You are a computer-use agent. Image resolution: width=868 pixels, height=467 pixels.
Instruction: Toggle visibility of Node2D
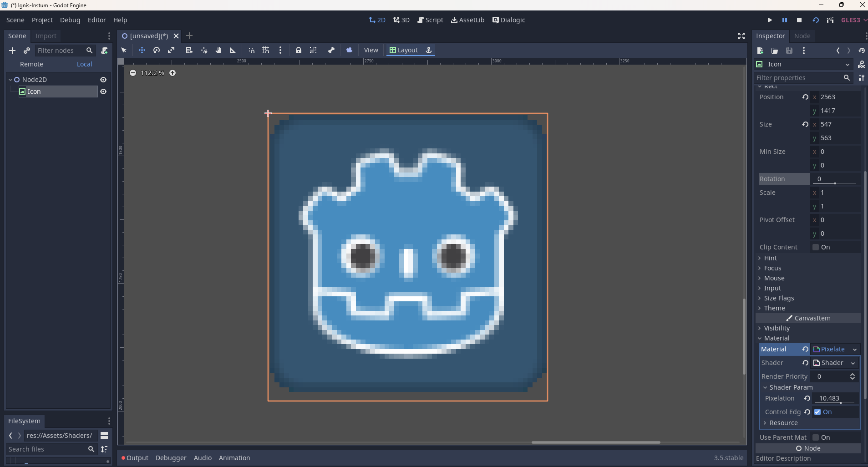click(x=103, y=80)
